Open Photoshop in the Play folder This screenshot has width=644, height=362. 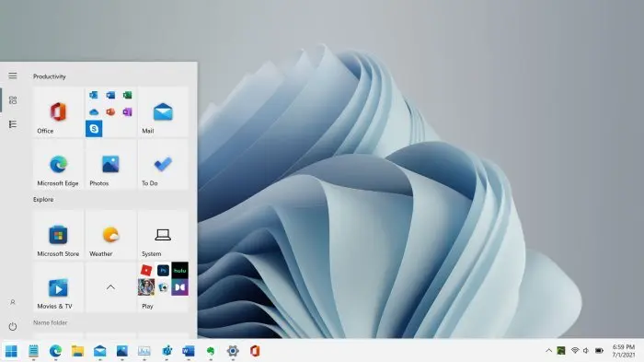pyautogui.click(x=163, y=270)
